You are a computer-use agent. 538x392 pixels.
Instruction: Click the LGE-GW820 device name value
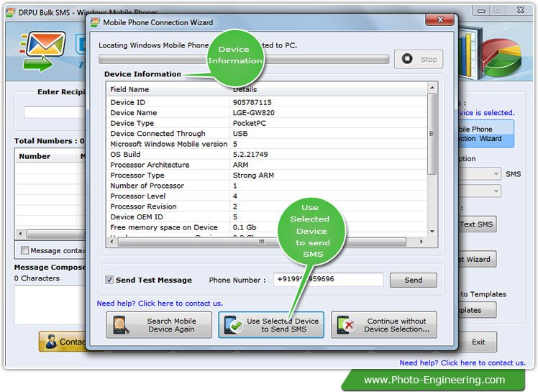pyautogui.click(x=254, y=113)
